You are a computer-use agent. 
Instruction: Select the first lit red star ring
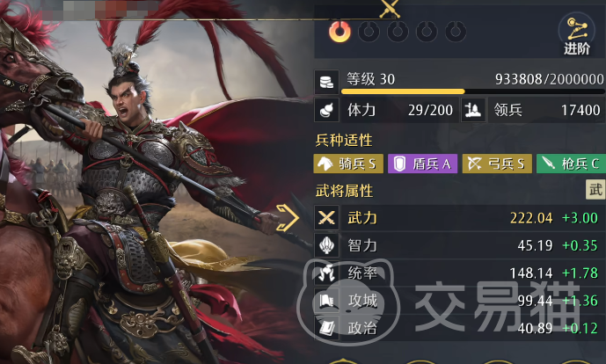pos(340,32)
